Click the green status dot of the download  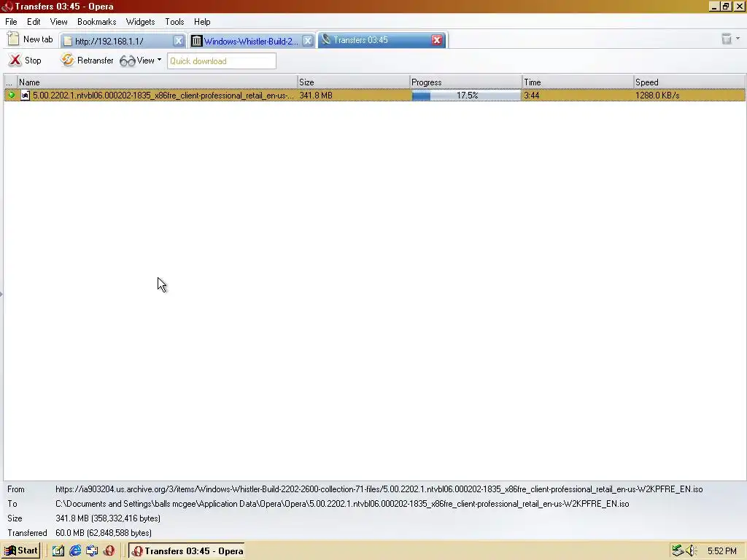click(x=12, y=96)
